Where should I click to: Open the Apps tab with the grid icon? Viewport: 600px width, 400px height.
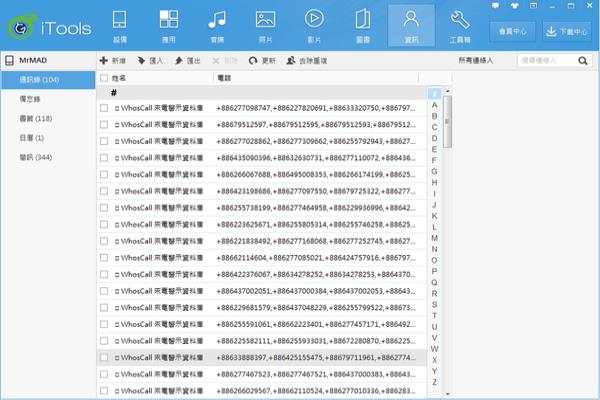tap(168, 26)
